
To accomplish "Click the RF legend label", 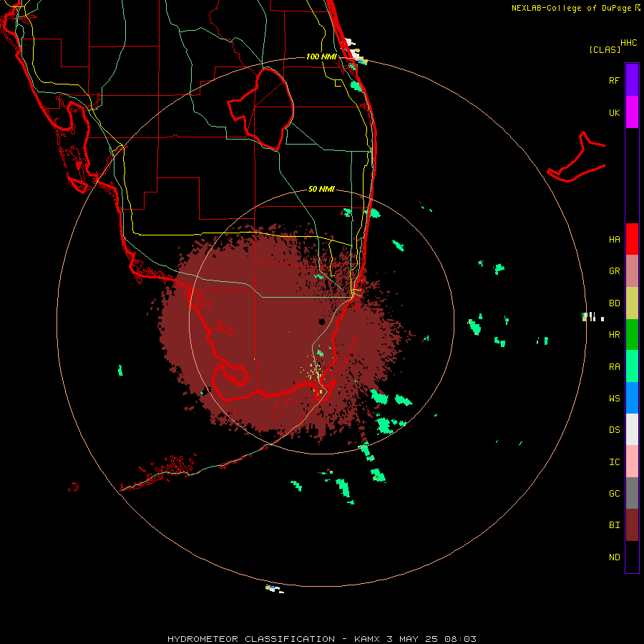I will [x=614, y=80].
